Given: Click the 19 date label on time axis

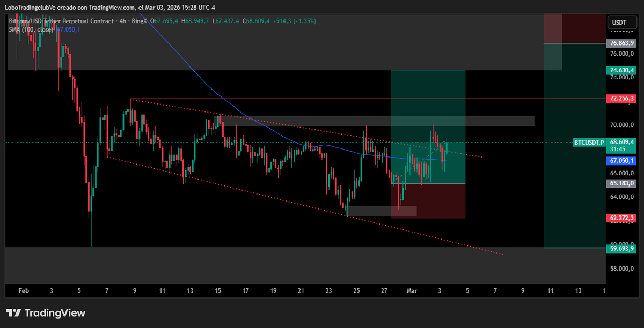Looking at the screenshot, I should [273, 290].
